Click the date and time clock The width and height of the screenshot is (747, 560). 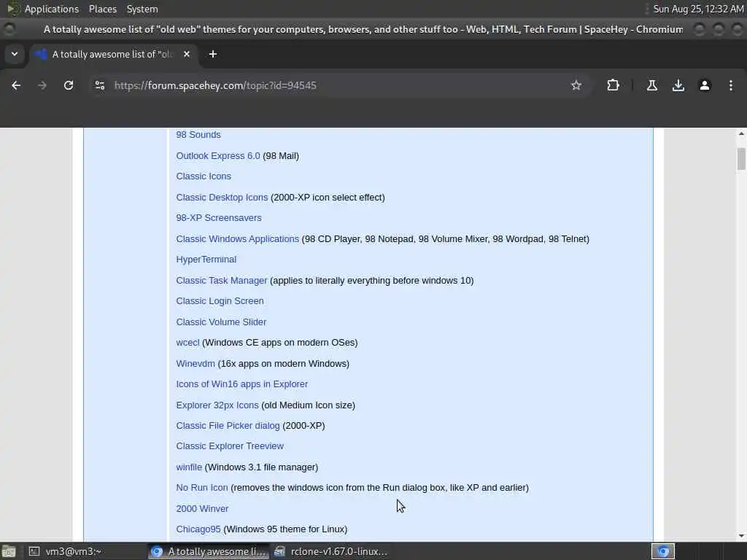[x=698, y=9]
